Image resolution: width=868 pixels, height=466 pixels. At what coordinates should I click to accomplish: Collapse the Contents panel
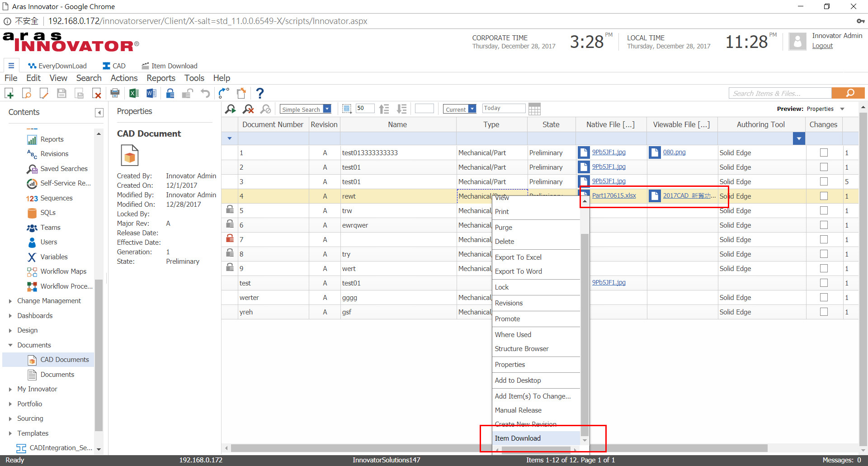(99, 113)
